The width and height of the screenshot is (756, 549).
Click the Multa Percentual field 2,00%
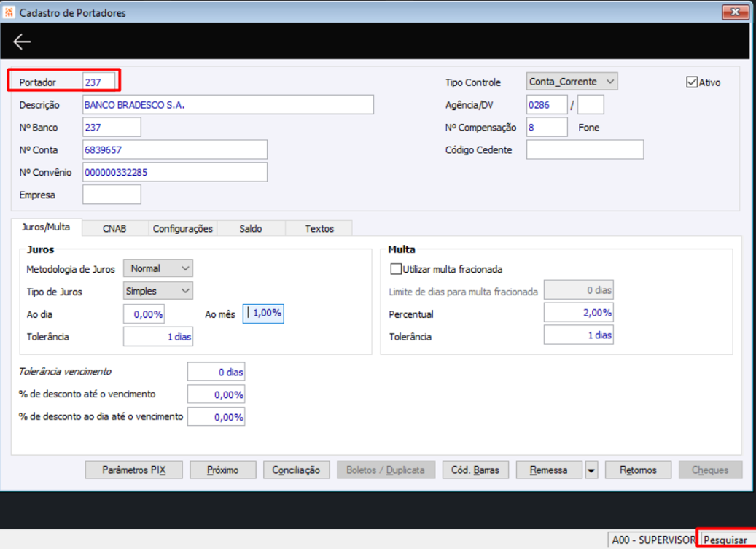[x=579, y=312]
